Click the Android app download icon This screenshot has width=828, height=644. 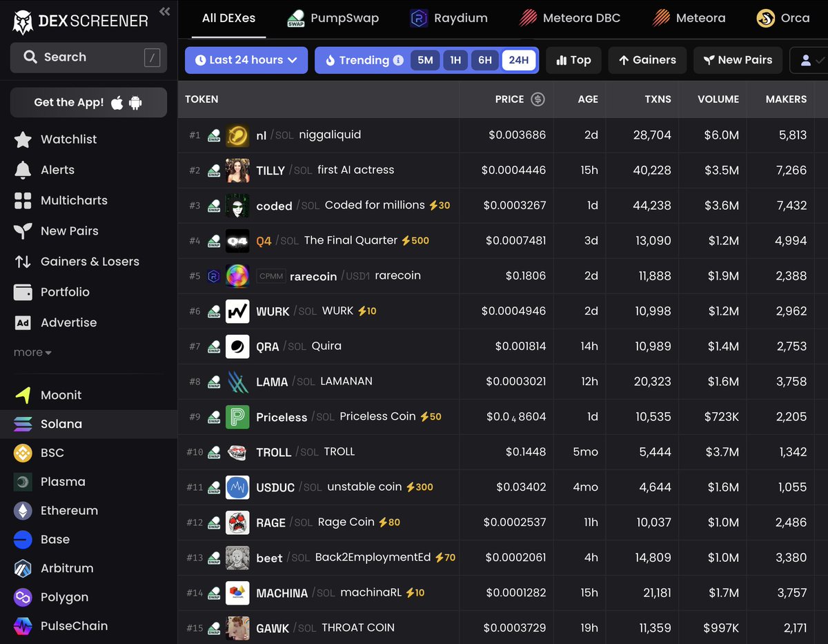[135, 103]
